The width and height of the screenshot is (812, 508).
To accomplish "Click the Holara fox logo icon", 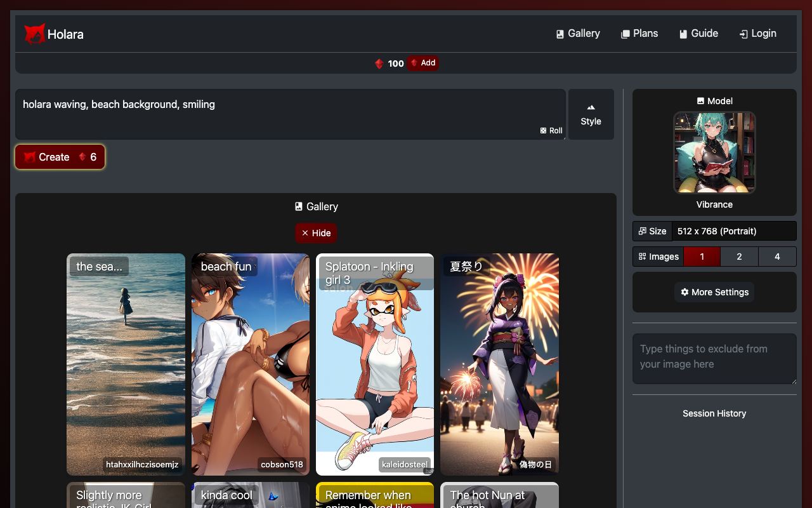I will pyautogui.click(x=34, y=34).
